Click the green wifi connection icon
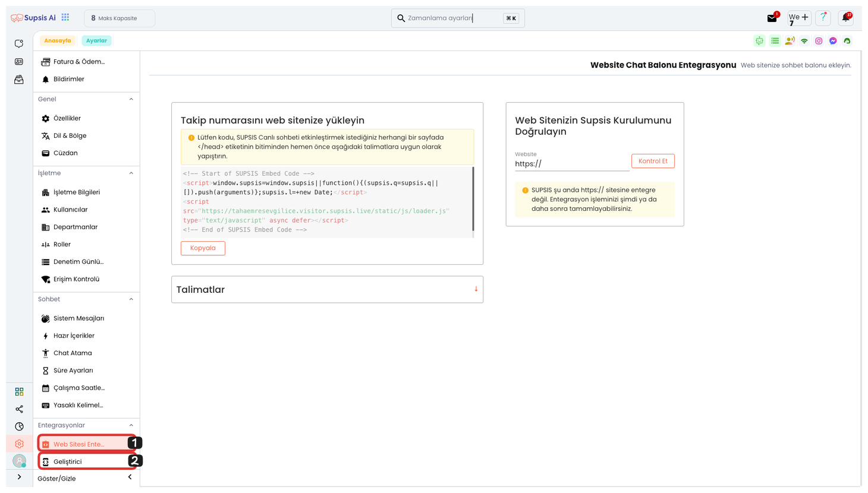Viewport: 868px width, 493px height. coord(804,41)
